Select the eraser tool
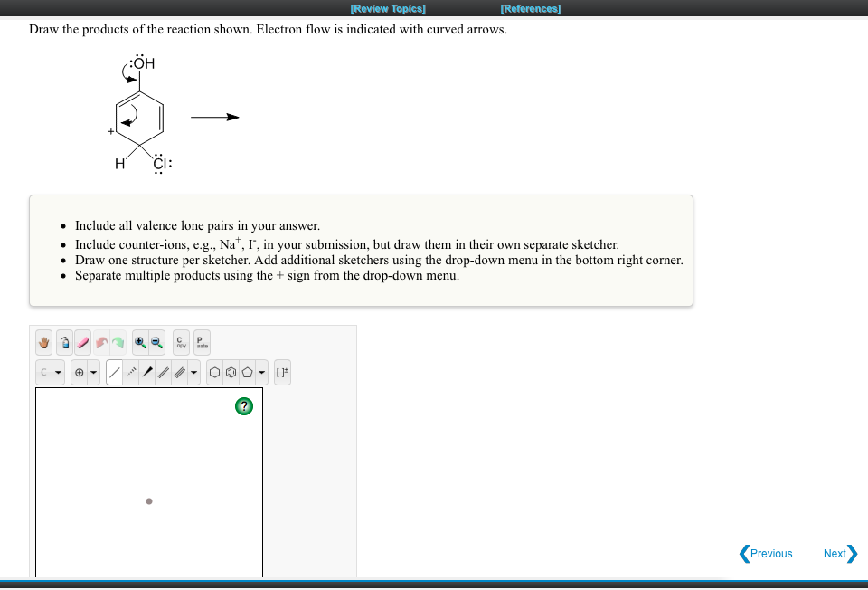The image size is (868, 590). tap(81, 342)
